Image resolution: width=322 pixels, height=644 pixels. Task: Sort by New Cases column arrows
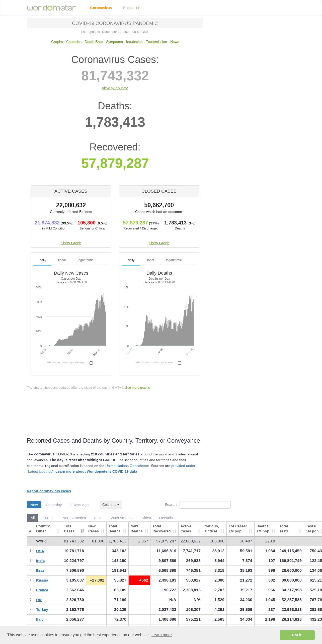[103, 531]
